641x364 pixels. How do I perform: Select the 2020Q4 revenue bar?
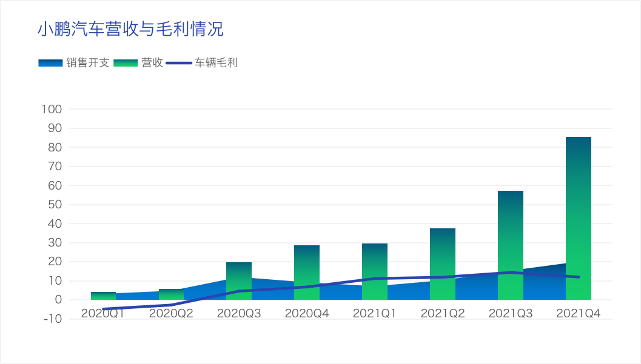click(x=307, y=273)
